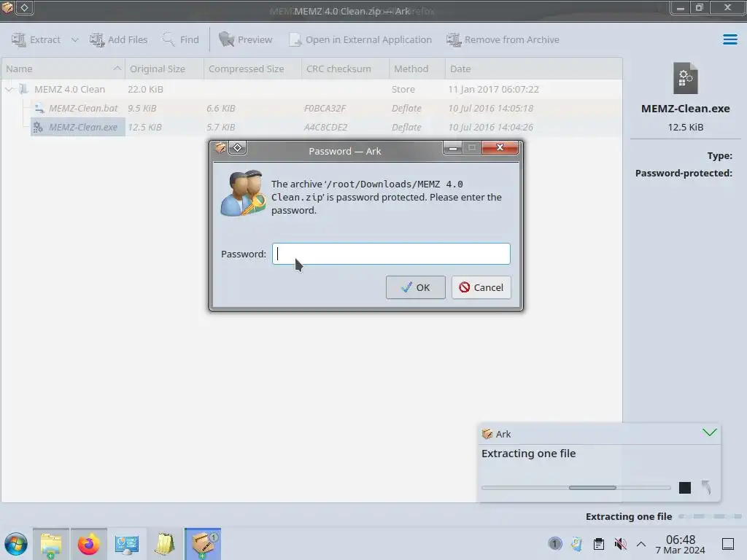Viewport: 747px width, 560px height.
Task: Click Open in External Application
Action: click(x=360, y=39)
